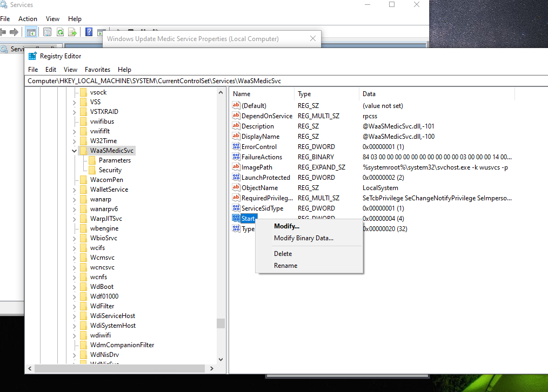Click the data value "@WaaSMedicSvc.dll,-101"
The height and width of the screenshot is (392, 548).
pos(398,126)
